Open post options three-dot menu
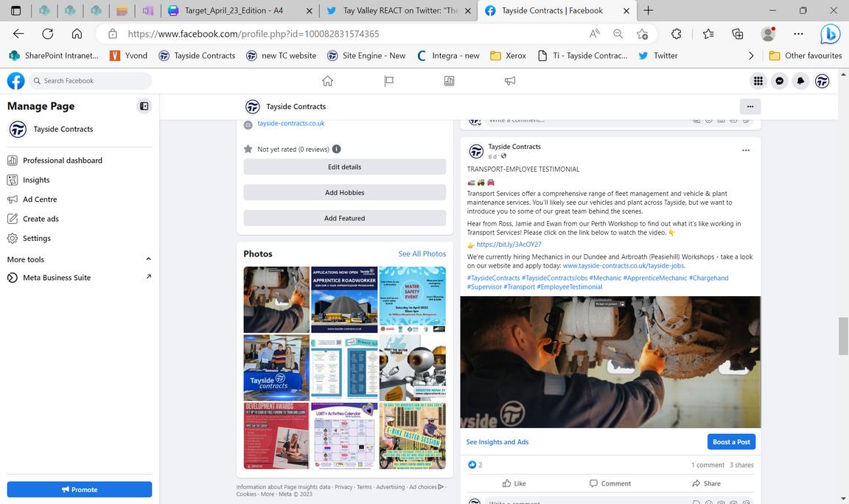Screen dimensions: 849x504 pyautogui.click(x=746, y=150)
